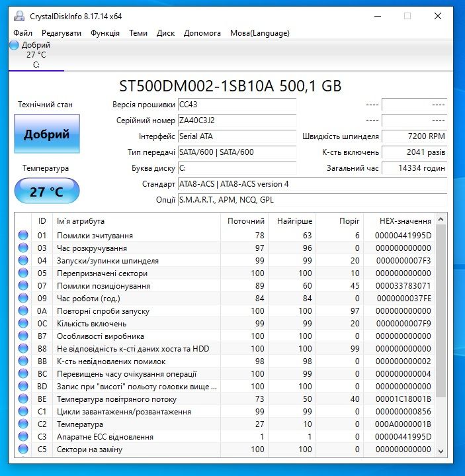Image resolution: width=465 pixels, height=476 pixels.
Task: Click the Ім`я атрибута column header
Action: click(x=136, y=220)
